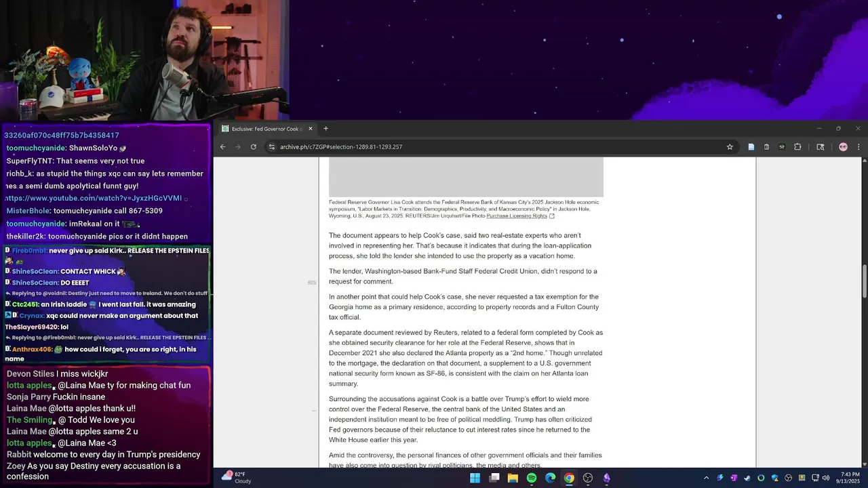Click the scrollbar up arrow
The width and height of the screenshot is (868, 488).
[x=865, y=161]
